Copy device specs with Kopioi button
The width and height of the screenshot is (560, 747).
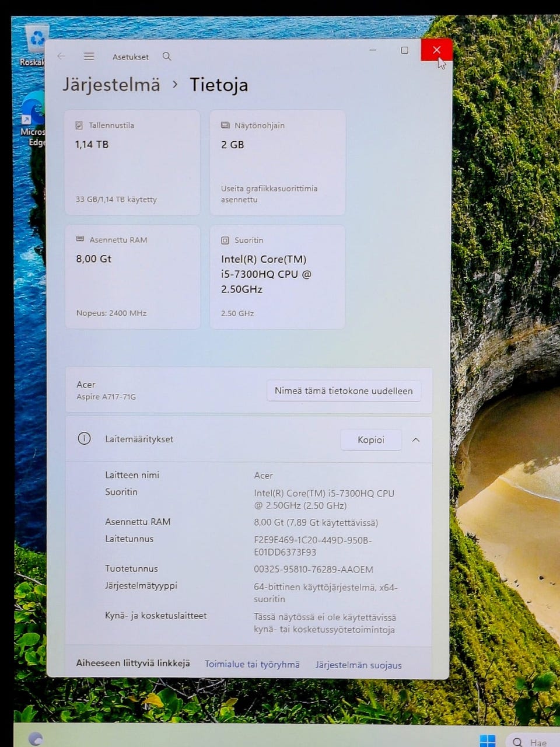pyautogui.click(x=371, y=440)
